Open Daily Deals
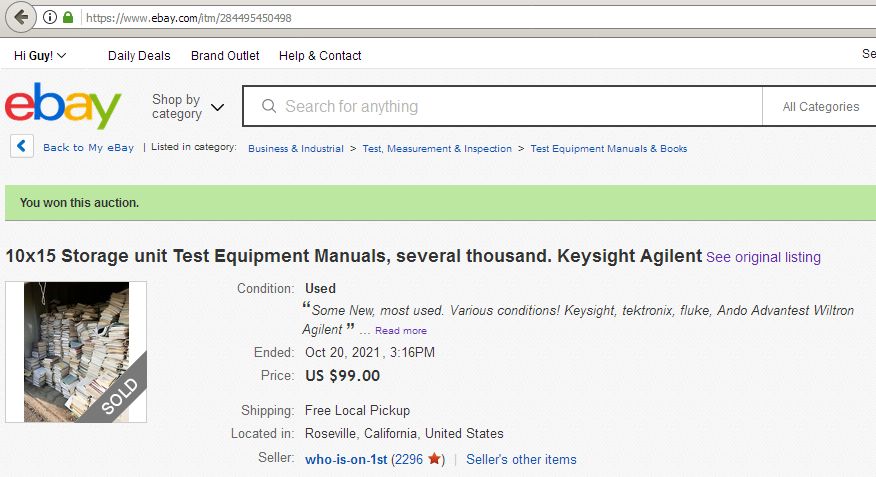This screenshot has height=477, width=876. [139, 55]
